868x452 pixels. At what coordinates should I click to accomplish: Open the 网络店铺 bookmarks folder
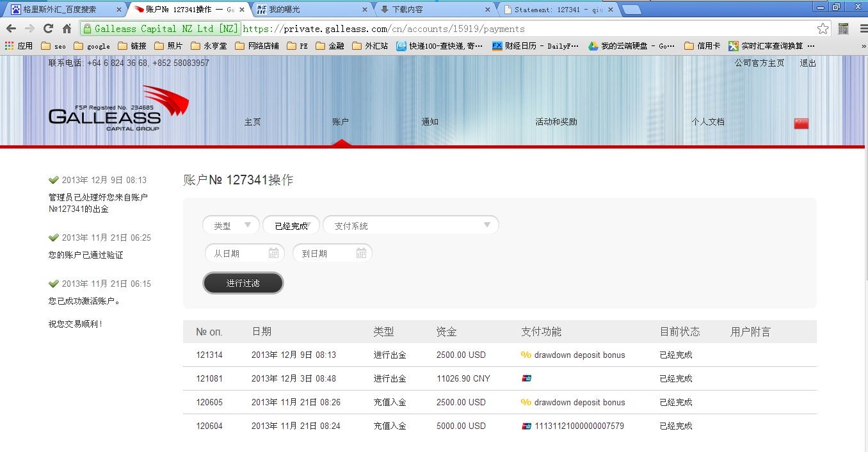257,46
